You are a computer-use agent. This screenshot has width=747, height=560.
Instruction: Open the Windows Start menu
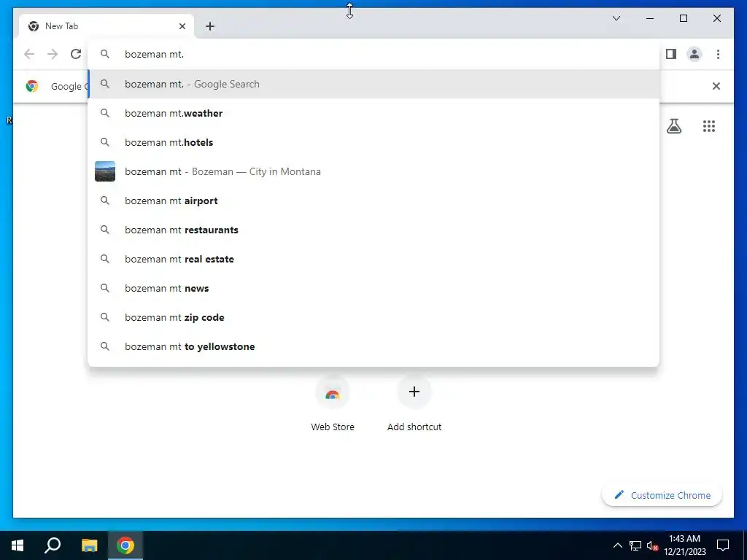(18, 545)
